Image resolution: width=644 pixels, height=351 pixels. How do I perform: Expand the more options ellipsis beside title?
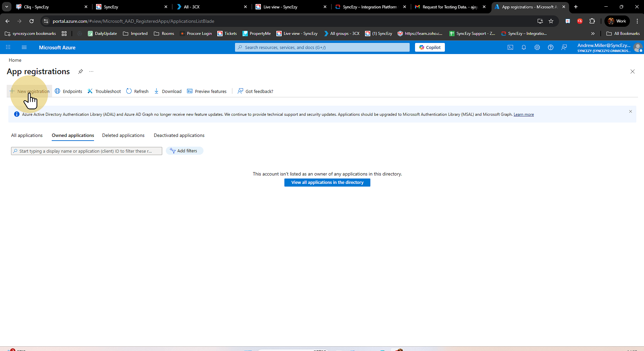[91, 71]
